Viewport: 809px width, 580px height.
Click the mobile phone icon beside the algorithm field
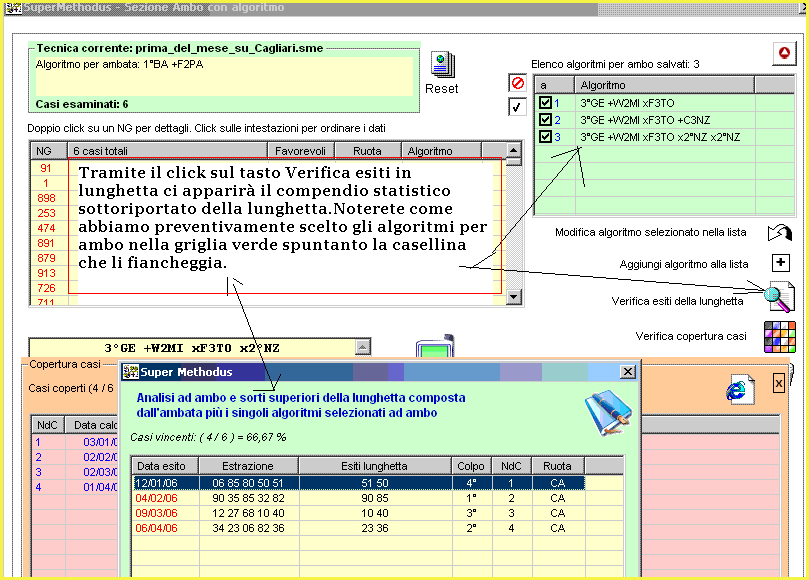pyautogui.click(x=435, y=346)
